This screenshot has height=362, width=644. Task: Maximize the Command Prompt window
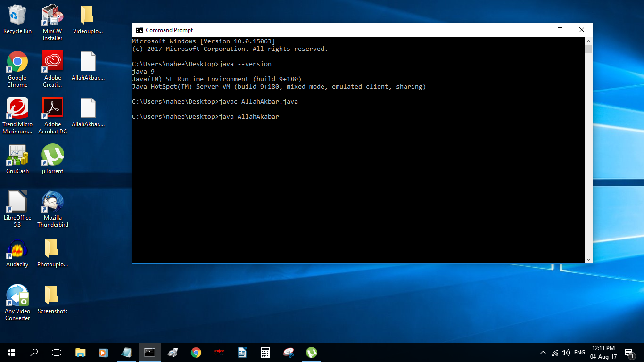[560, 30]
